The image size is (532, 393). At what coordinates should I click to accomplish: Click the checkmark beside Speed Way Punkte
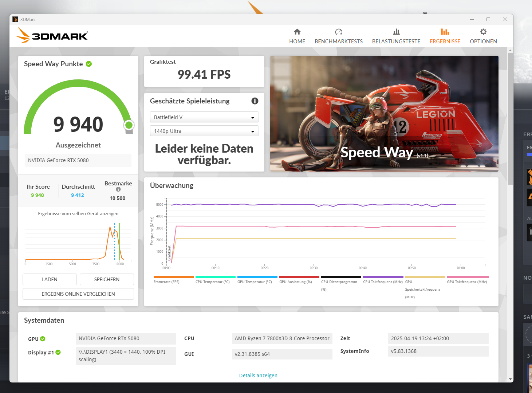[x=88, y=64]
